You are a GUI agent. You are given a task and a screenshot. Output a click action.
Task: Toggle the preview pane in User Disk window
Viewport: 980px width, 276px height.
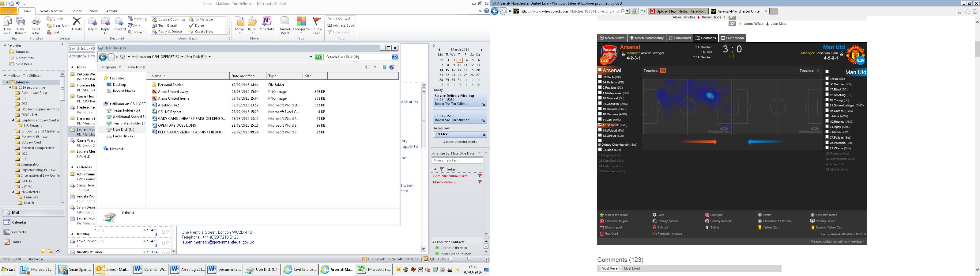pos(383,67)
